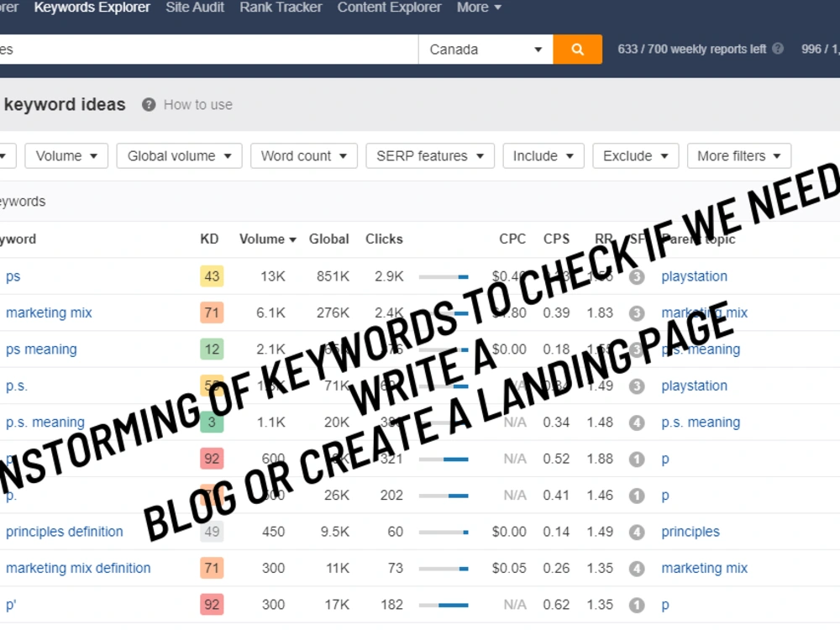Switch to Site Audit tab

tap(195, 8)
